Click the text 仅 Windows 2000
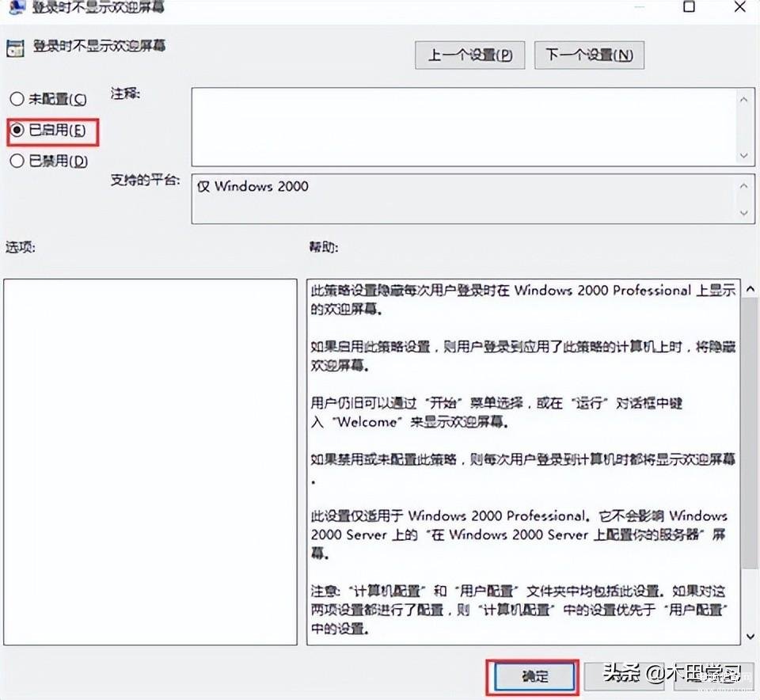 253,186
